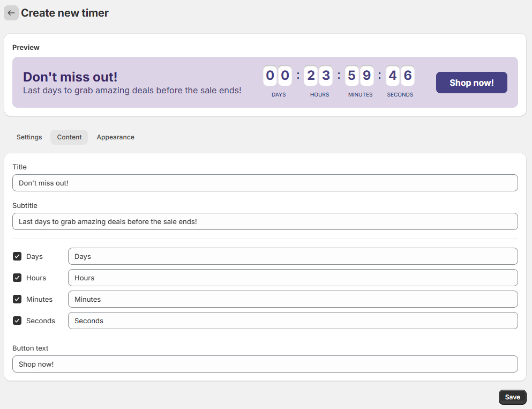
Task: Select the Minutes label text field
Action: [x=293, y=299]
